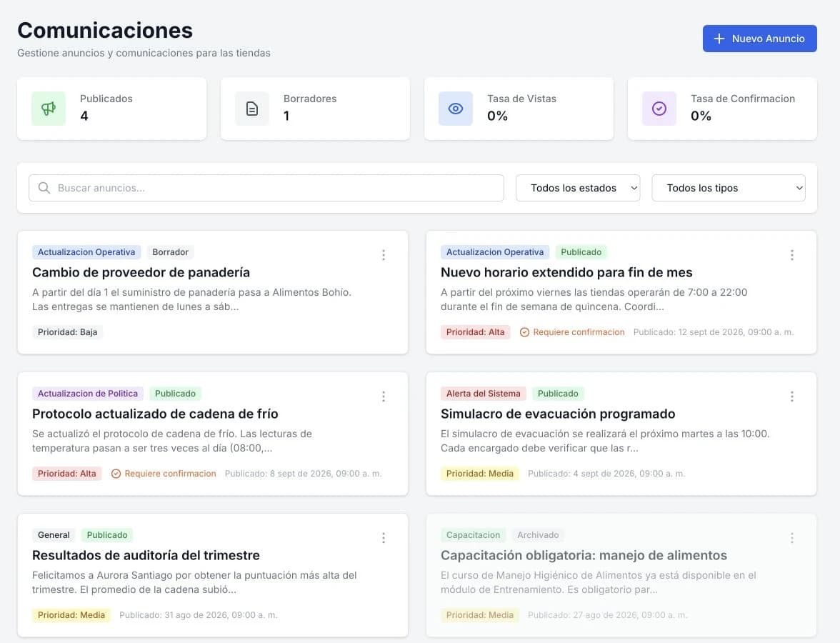
Task: Click the magnifier icon in search box
Action: tap(44, 188)
